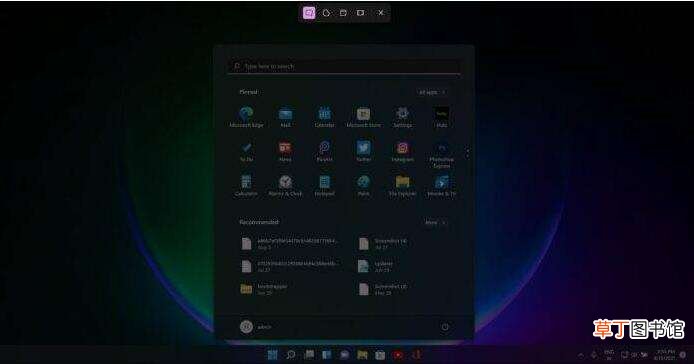This screenshot has width=694, height=364.
Task: Open the Calendar pinned app
Action: click(324, 117)
